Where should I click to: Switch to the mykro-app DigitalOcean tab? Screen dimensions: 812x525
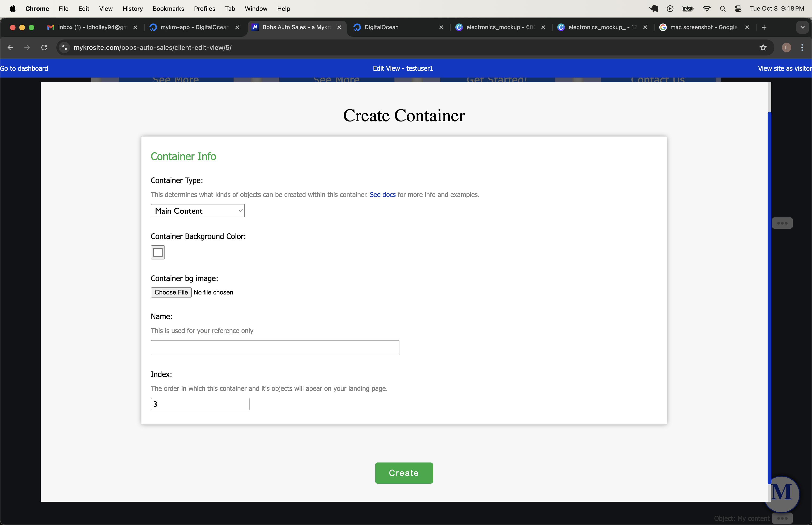point(194,27)
